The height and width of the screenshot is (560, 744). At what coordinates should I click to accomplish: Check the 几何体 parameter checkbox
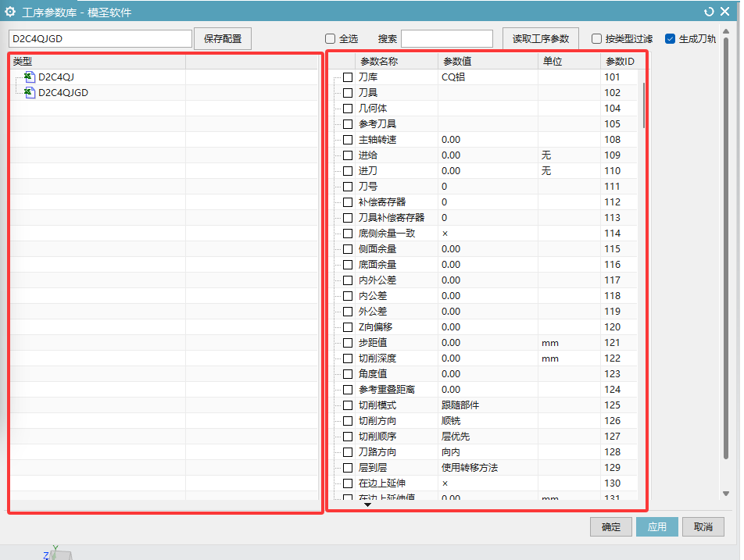(x=348, y=109)
